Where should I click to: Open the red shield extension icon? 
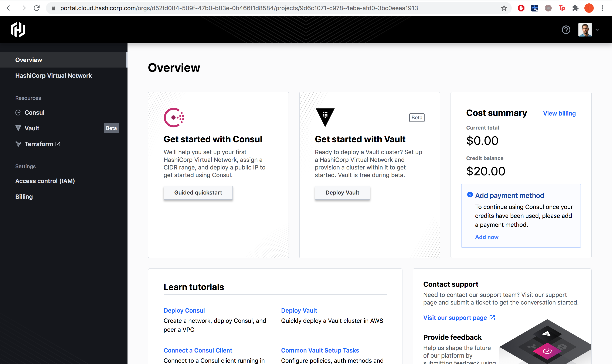click(521, 8)
